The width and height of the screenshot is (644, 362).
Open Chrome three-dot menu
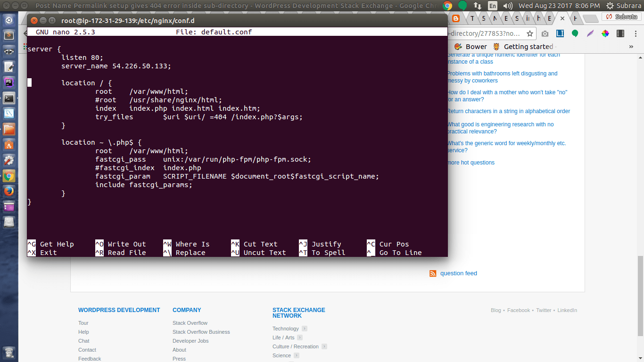click(635, 33)
